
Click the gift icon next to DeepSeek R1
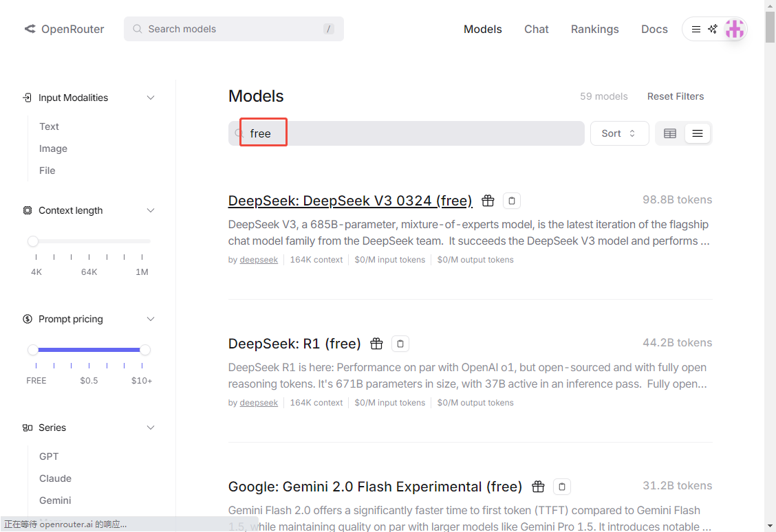376,344
